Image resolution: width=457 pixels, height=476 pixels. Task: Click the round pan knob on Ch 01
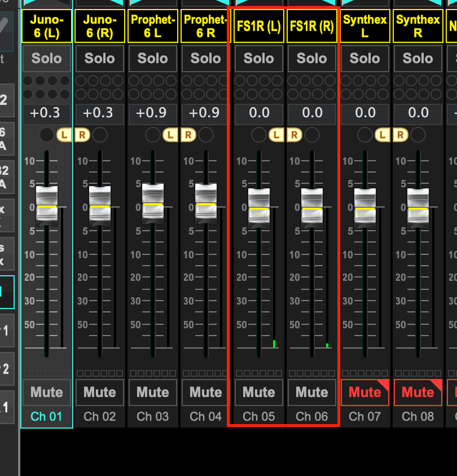[47, 135]
